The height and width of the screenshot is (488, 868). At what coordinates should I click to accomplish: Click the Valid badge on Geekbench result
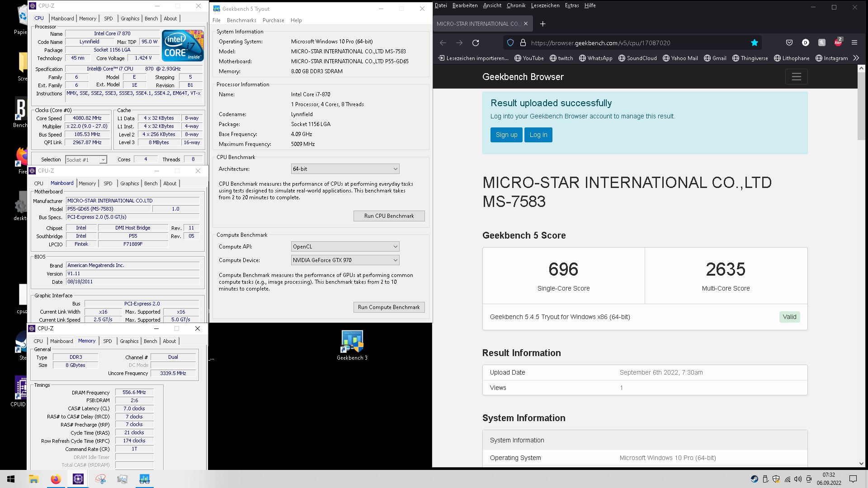[789, 317]
